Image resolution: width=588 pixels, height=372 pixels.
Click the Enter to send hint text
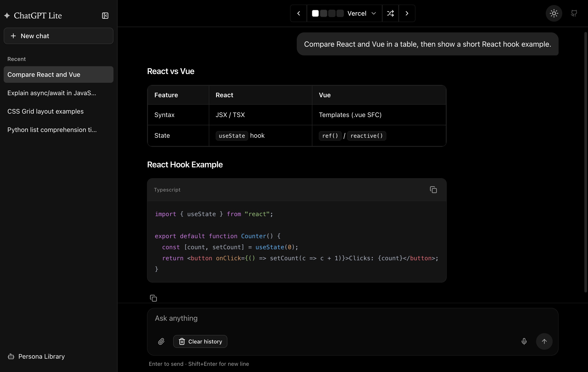click(x=199, y=364)
